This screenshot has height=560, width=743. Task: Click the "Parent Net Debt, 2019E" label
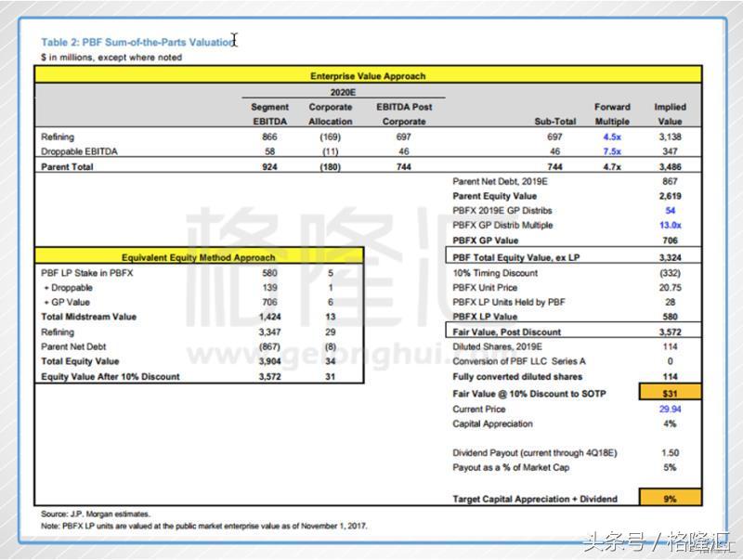coord(500,181)
